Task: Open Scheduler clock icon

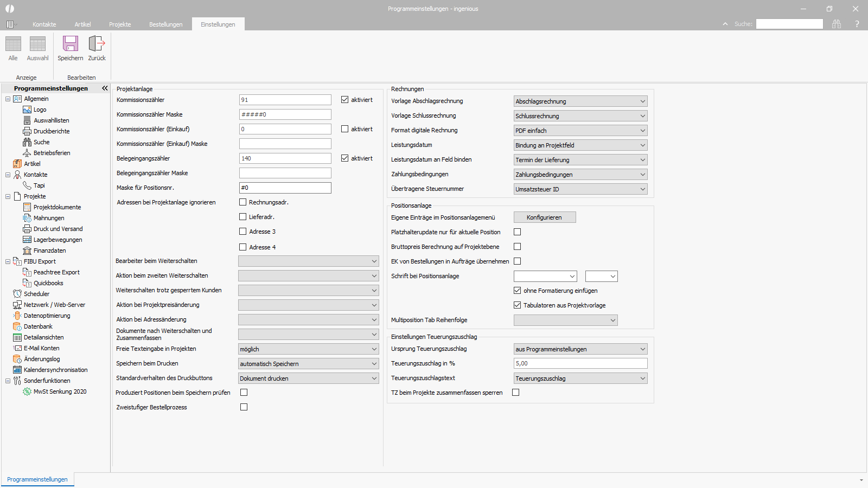Action: [x=17, y=294]
